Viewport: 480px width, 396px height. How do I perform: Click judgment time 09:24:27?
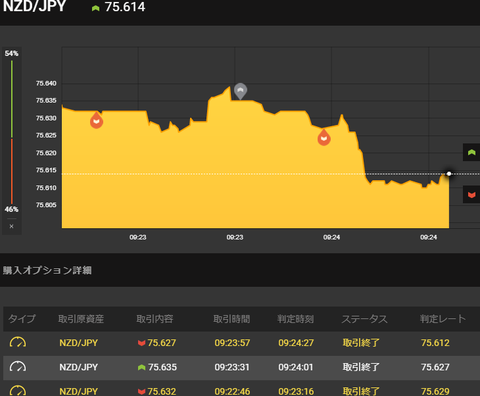(296, 343)
